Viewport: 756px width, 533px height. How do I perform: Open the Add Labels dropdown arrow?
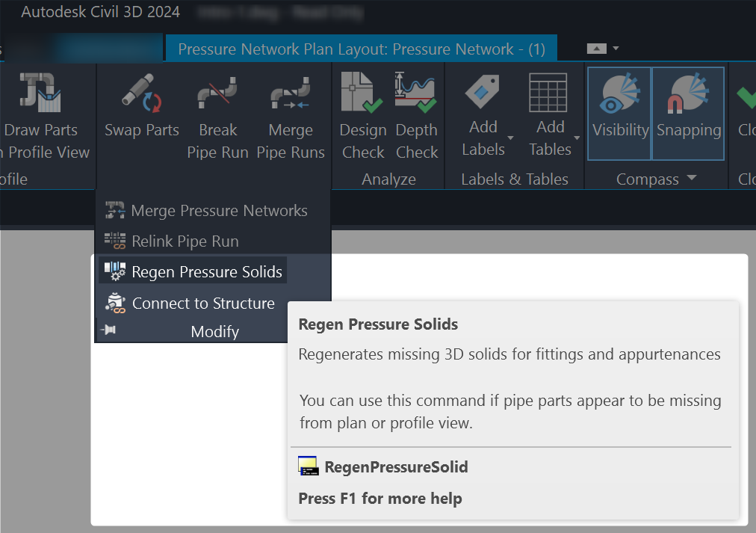click(x=510, y=138)
